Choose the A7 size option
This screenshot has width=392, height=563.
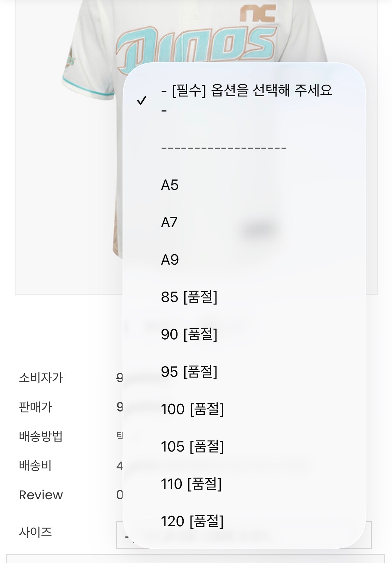click(169, 222)
